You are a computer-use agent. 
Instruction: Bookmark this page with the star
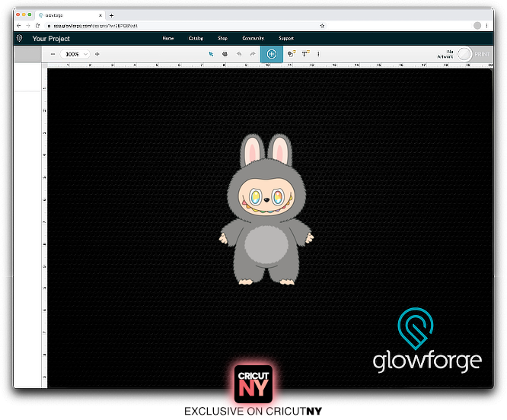click(x=322, y=26)
